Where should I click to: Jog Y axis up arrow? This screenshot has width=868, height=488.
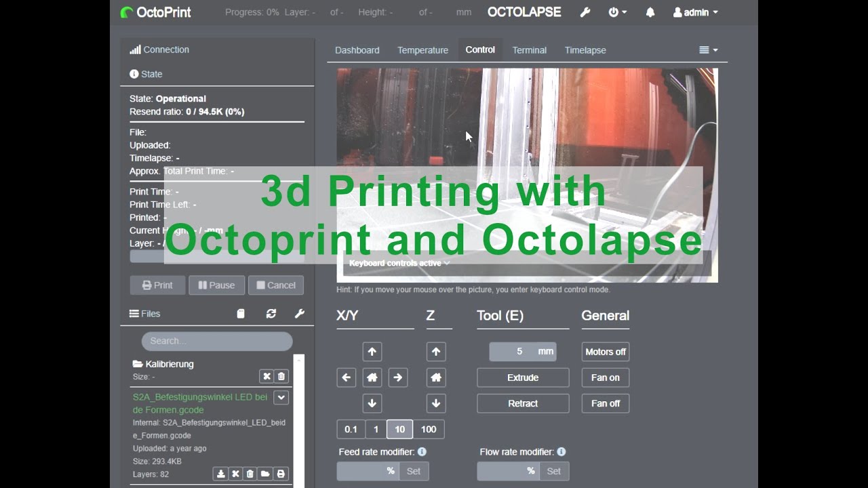pyautogui.click(x=372, y=352)
